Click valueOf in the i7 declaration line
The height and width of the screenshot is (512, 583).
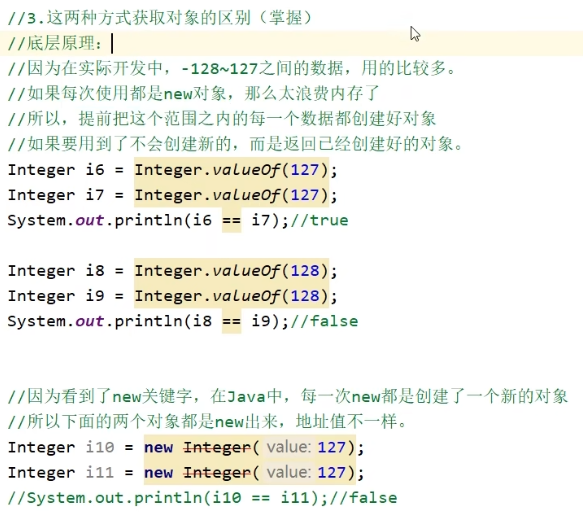coord(246,196)
